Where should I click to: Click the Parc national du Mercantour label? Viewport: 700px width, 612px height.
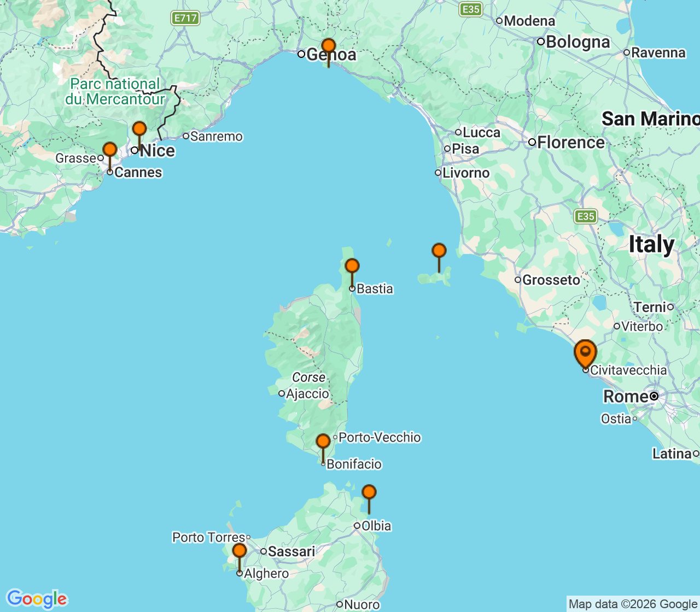click(x=115, y=92)
